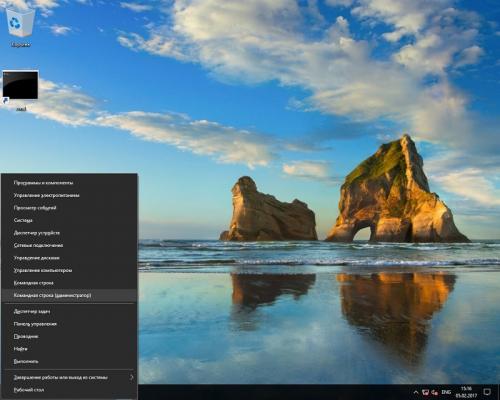This screenshot has width=500, height=400.
Task: Choose 'Выполнить' menu entry
Action: (69, 361)
